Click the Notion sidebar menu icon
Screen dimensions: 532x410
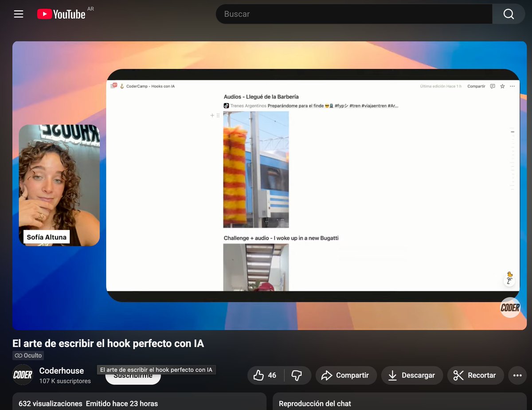[x=113, y=86]
